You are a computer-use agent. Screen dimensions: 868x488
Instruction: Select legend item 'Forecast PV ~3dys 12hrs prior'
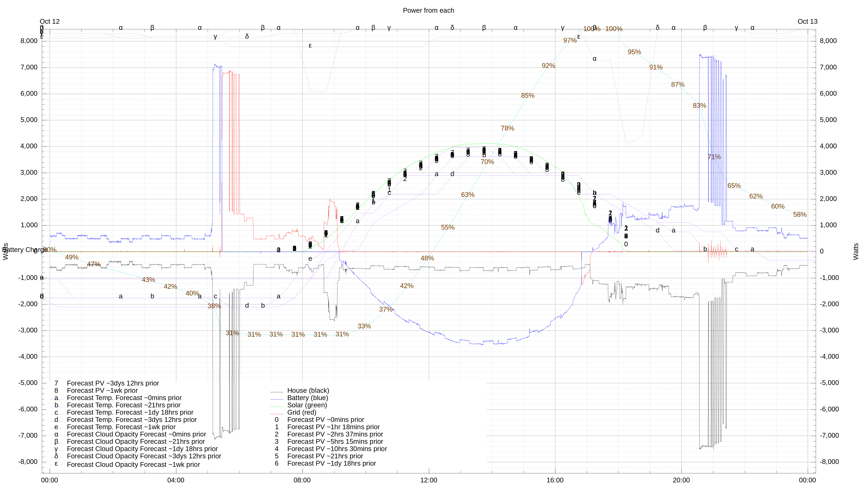(113, 383)
